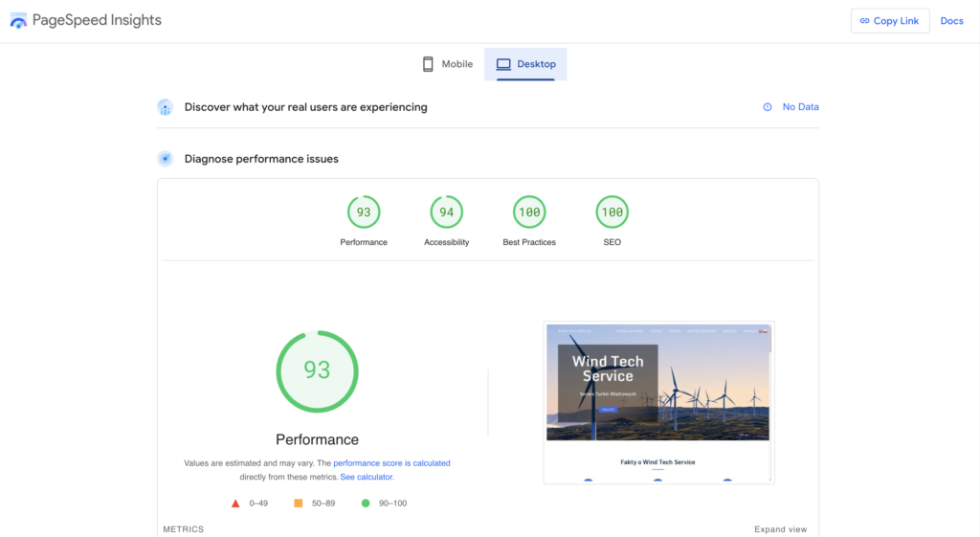Open the Best Practices score gauge
980x537 pixels.
click(529, 213)
